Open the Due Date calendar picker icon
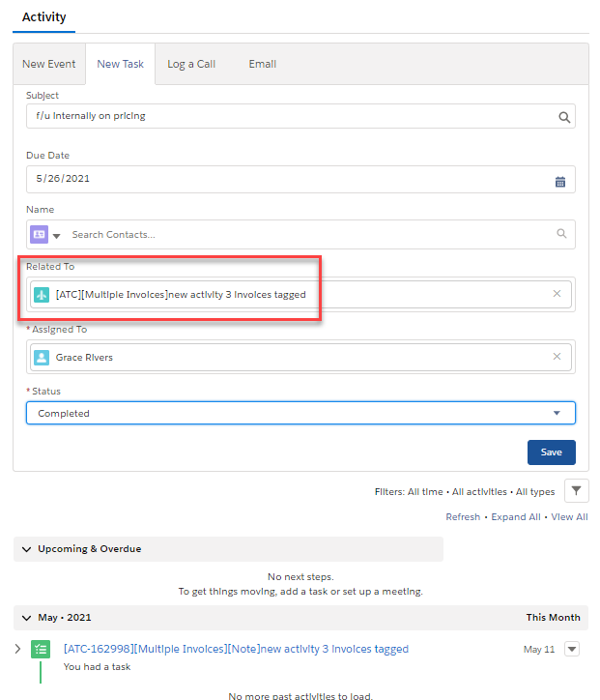The width and height of the screenshot is (600, 700). click(560, 181)
